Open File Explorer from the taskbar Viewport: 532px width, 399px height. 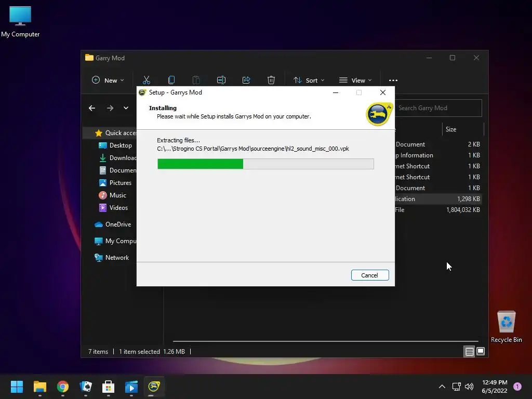39,387
